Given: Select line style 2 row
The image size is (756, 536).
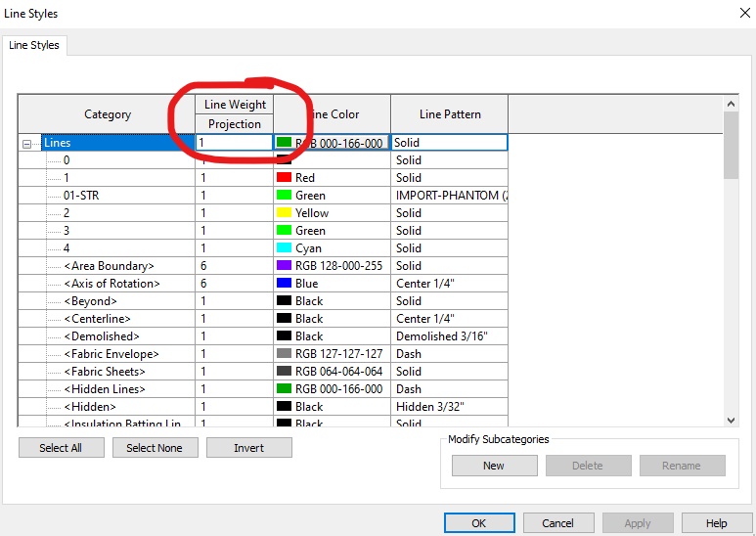Looking at the screenshot, I should pyautogui.click(x=67, y=212).
